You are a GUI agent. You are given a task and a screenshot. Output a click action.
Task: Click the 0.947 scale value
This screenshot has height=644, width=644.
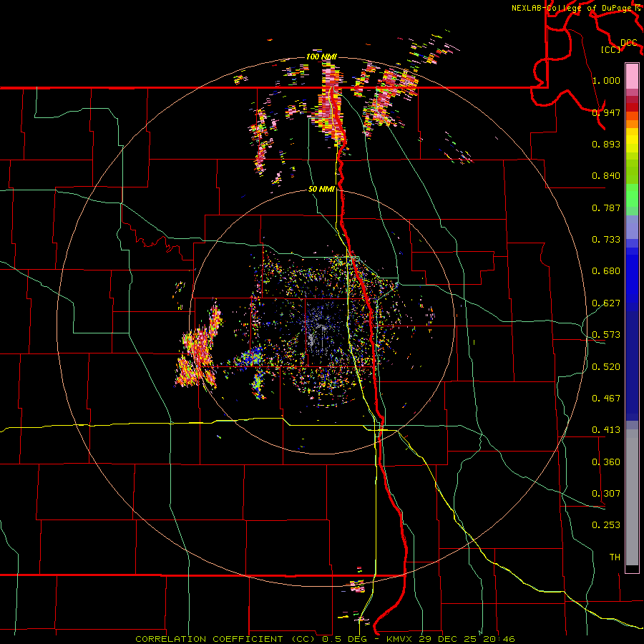606,112
